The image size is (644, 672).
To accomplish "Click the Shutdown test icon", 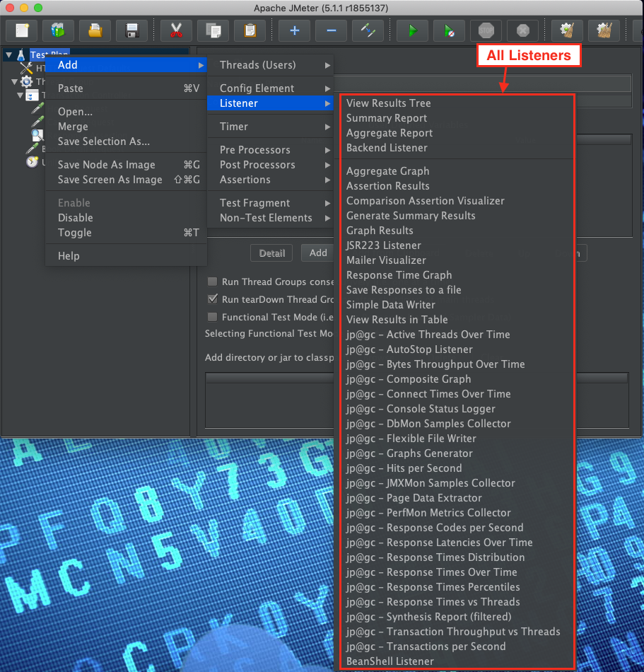I will tap(523, 30).
